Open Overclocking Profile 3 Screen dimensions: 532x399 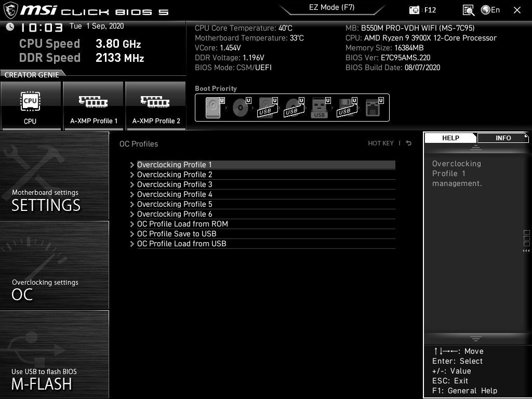click(266, 184)
